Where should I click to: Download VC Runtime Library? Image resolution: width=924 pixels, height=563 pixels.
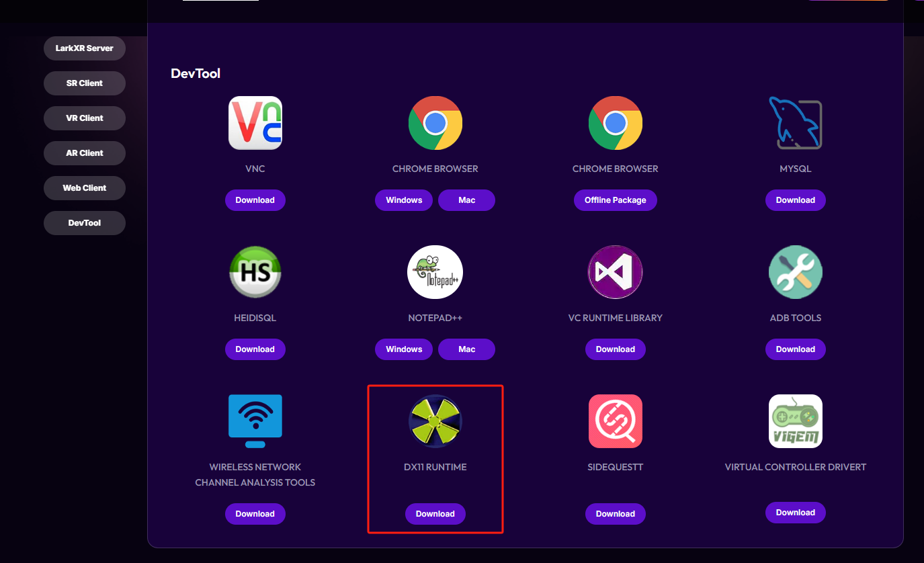pos(616,349)
